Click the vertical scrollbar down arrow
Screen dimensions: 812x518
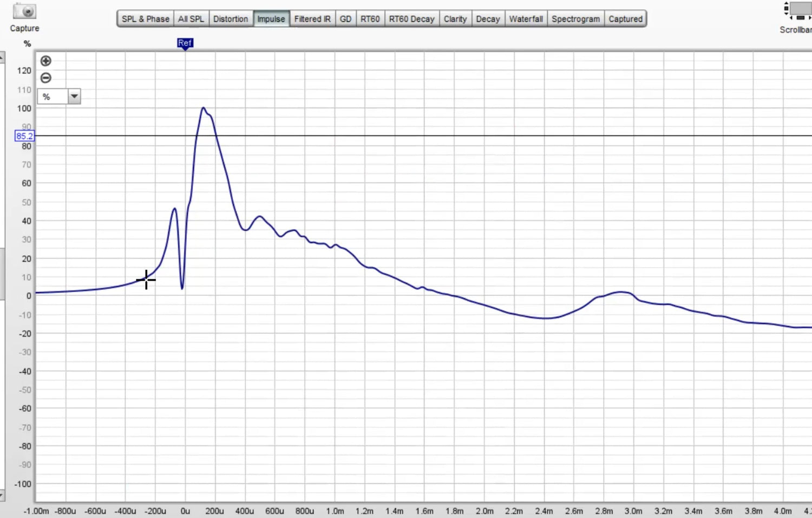click(2, 495)
